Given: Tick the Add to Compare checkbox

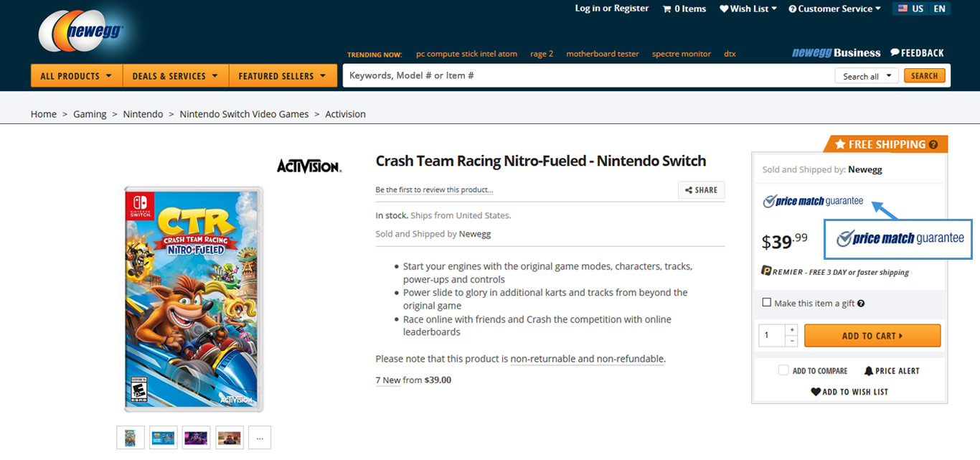Looking at the screenshot, I should click(x=783, y=370).
